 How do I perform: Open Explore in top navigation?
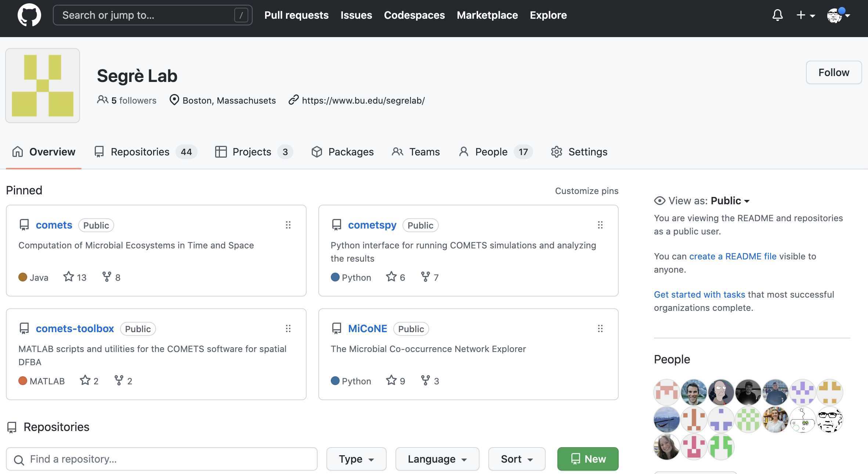[548, 15]
